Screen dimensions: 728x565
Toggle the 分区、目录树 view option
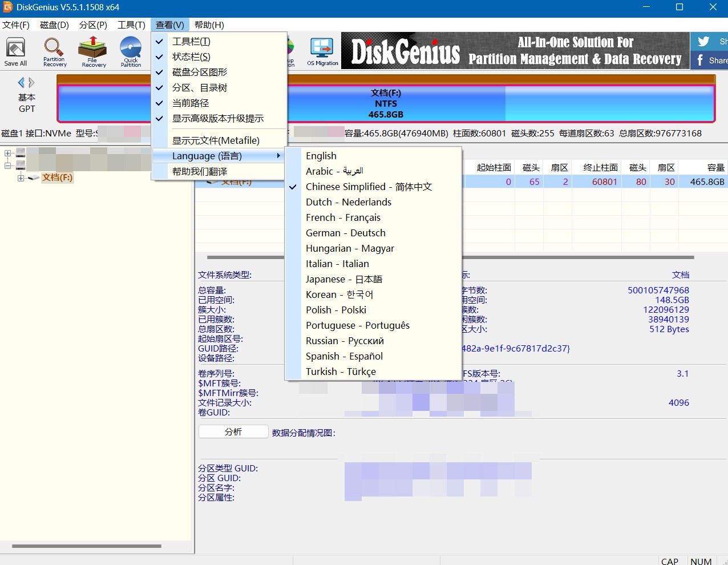point(219,88)
